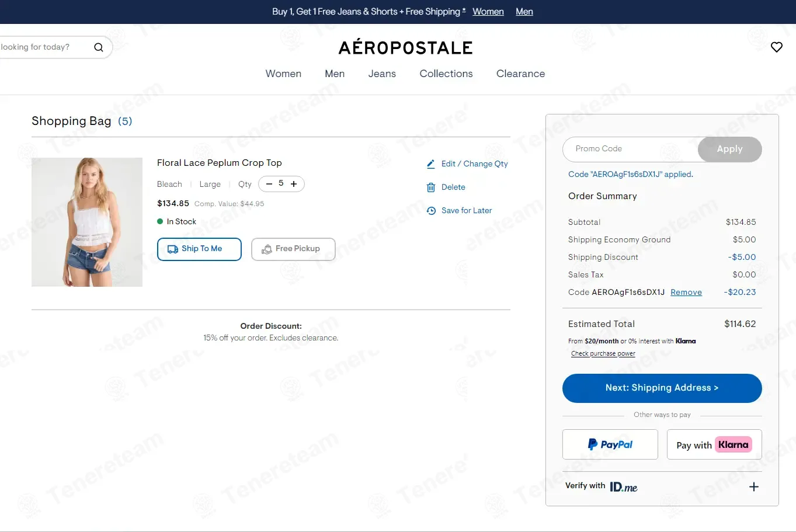The image size is (796, 532).
Task: Open the product thumbnail image
Action: tap(87, 222)
